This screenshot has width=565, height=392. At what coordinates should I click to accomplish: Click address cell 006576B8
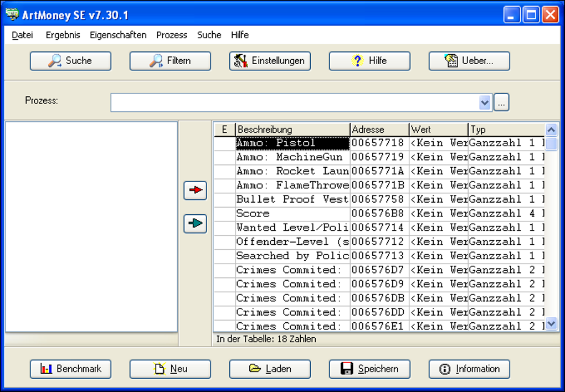(x=379, y=214)
